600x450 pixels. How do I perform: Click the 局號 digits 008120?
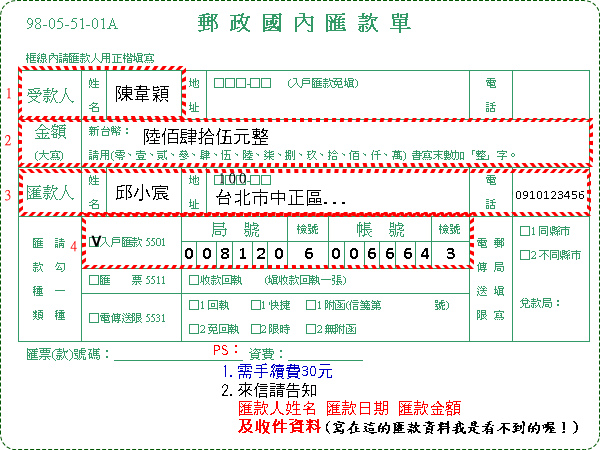point(234,254)
